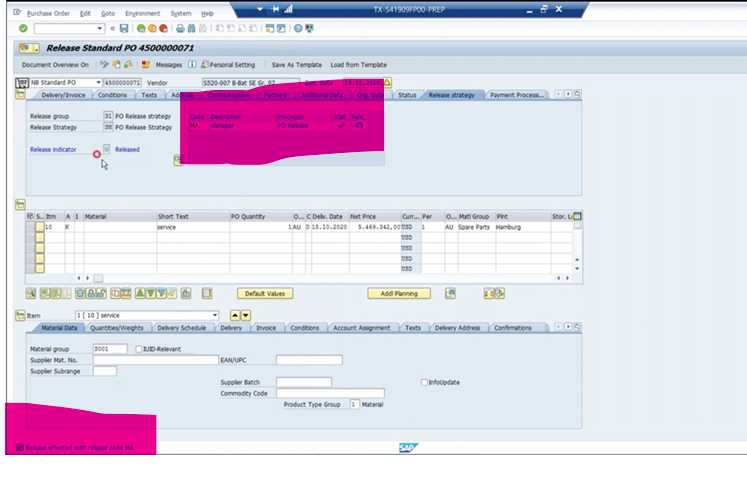The width and height of the screenshot is (747, 488).
Task: Click item table vertical scroll down arrow
Action: pos(577,268)
